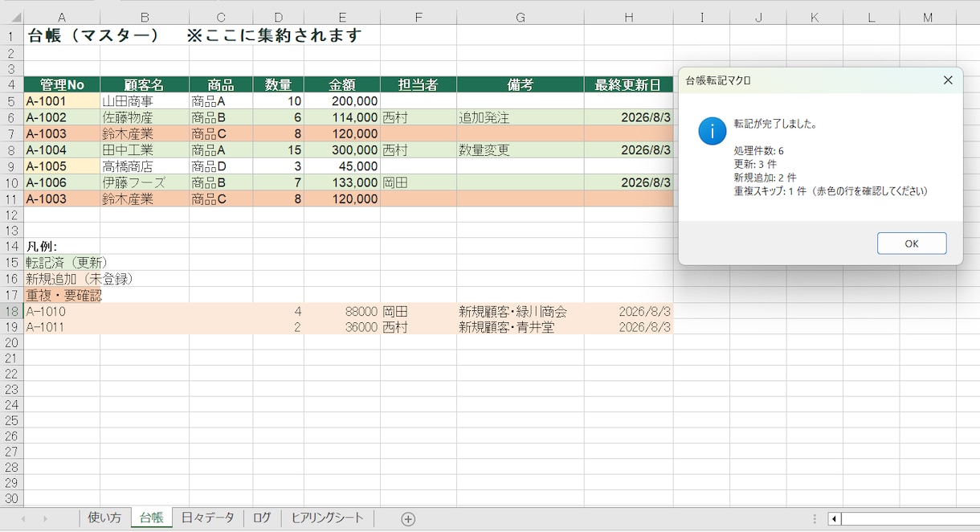The height and width of the screenshot is (532, 980).
Task: Switch to the 使い方 sheet tab
Action: tap(104, 518)
